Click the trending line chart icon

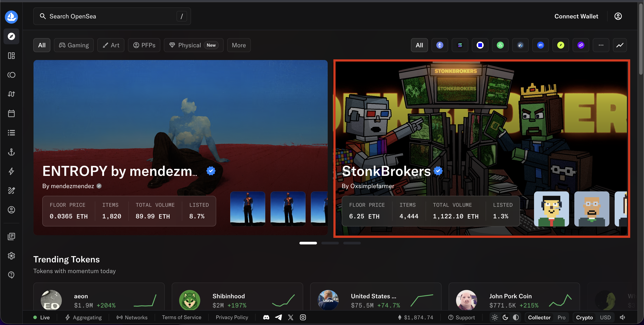click(620, 45)
